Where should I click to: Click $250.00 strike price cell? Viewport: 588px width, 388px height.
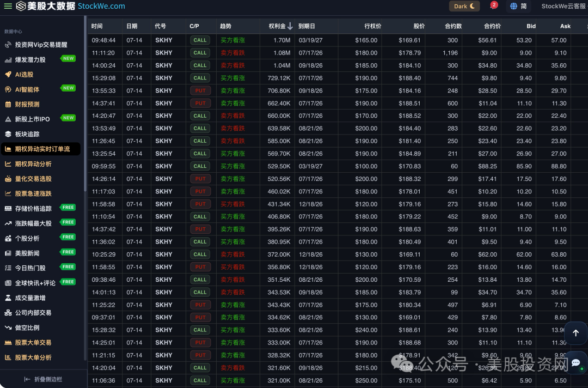[366, 380]
